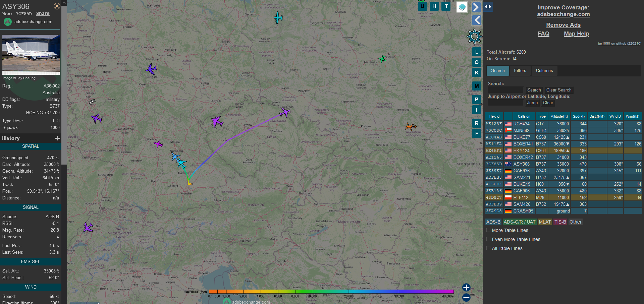Zoom out the map with minus button
The height and width of the screenshot is (304, 644).
[466, 297]
